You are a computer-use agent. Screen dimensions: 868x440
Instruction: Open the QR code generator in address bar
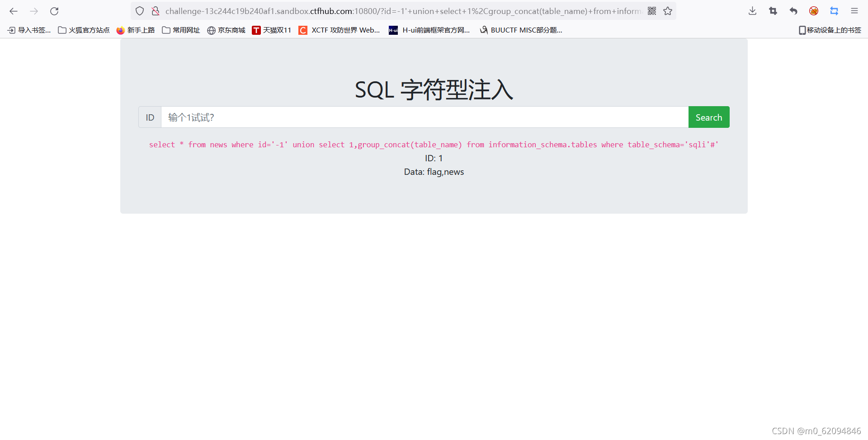(x=652, y=11)
